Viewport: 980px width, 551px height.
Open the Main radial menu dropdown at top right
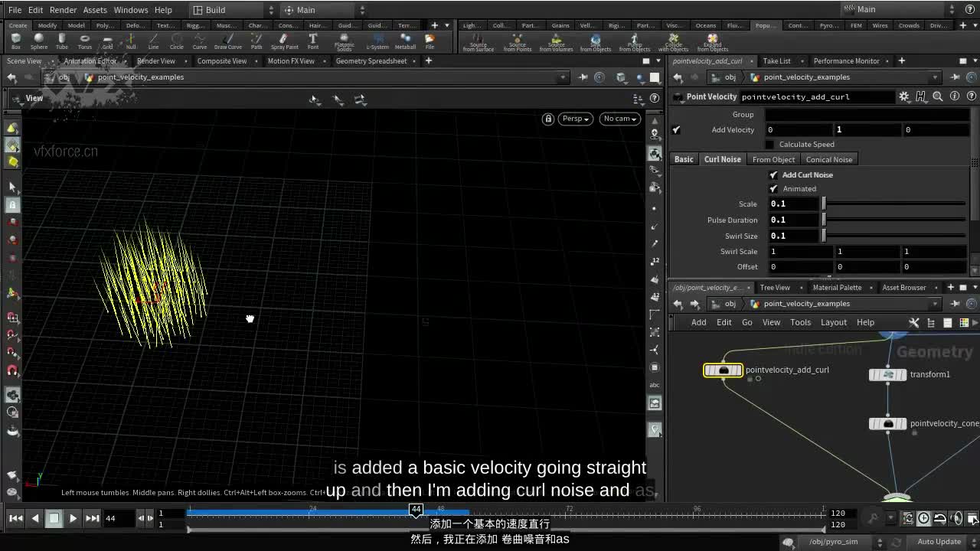click(x=900, y=9)
